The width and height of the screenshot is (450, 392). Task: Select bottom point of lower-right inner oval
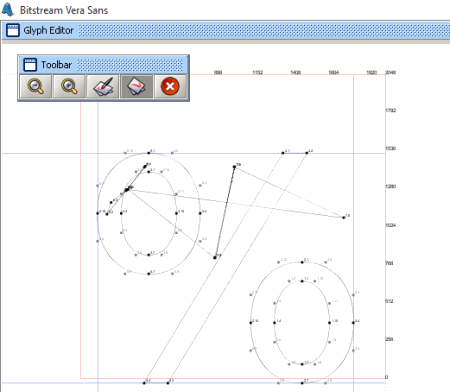[302, 364]
